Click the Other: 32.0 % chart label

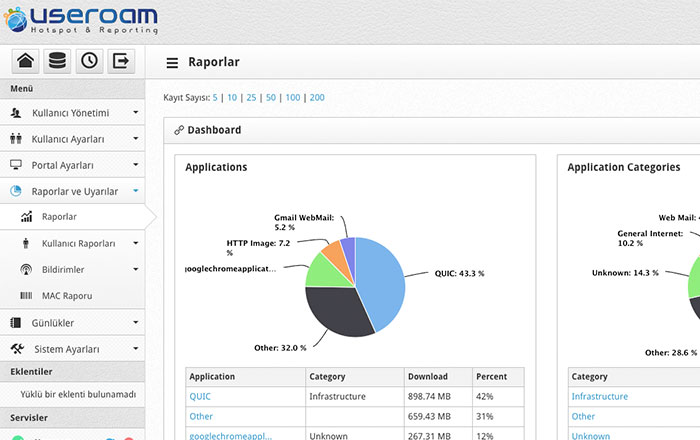[x=280, y=348]
